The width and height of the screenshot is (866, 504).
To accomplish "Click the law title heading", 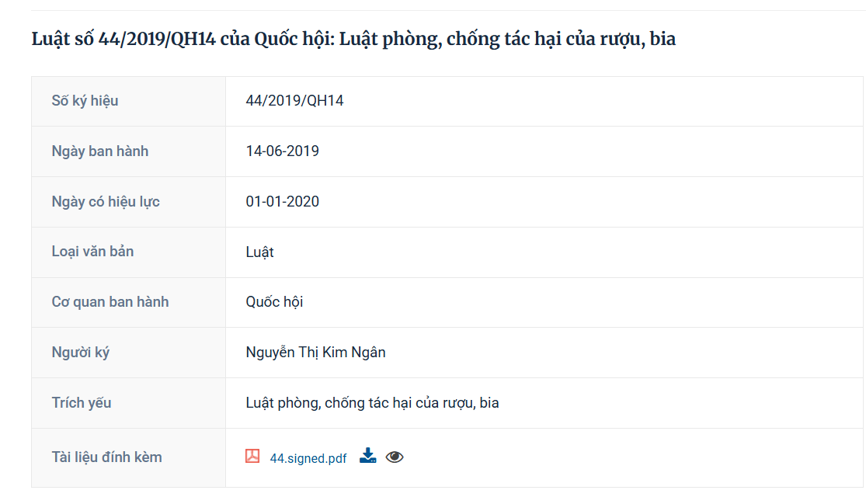I will point(353,39).
